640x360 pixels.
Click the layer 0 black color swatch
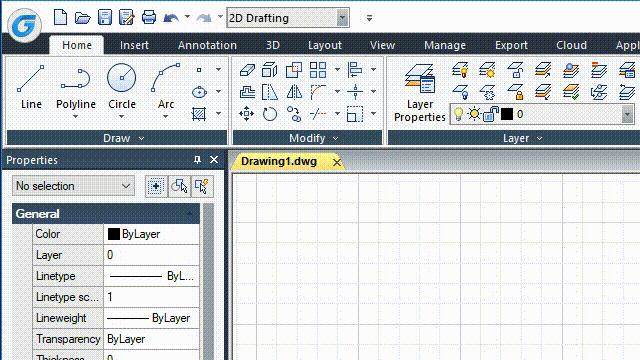point(507,114)
